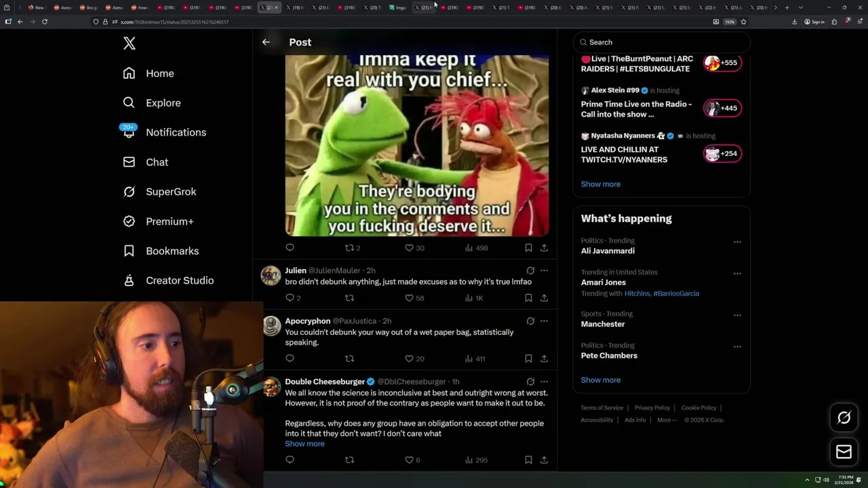The height and width of the screenshot is (488, 868).
Task: Go back using the Post arrow
Action: pyautogui.click(x=266, y=42)
